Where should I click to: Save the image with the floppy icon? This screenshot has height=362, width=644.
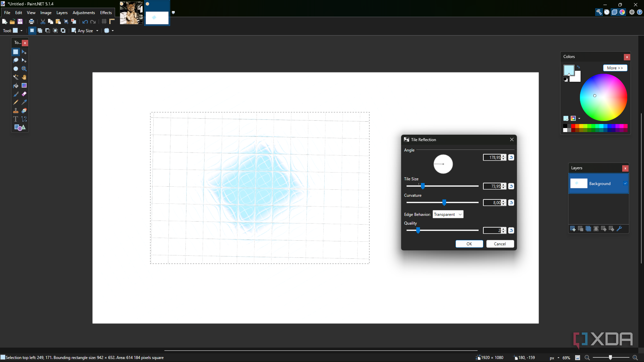pos(20,21)
